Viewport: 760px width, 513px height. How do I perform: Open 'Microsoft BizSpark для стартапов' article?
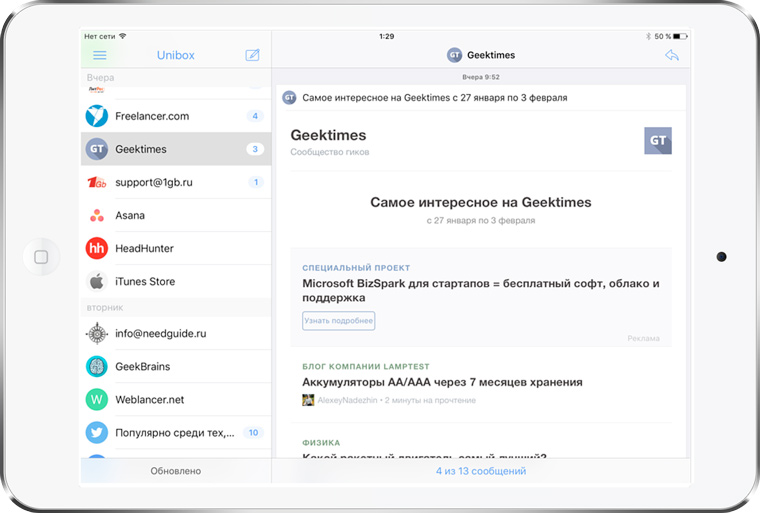click(480, 290)
